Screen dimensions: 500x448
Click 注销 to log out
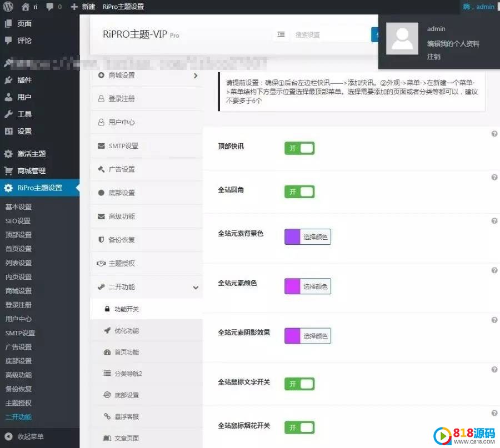434,57
